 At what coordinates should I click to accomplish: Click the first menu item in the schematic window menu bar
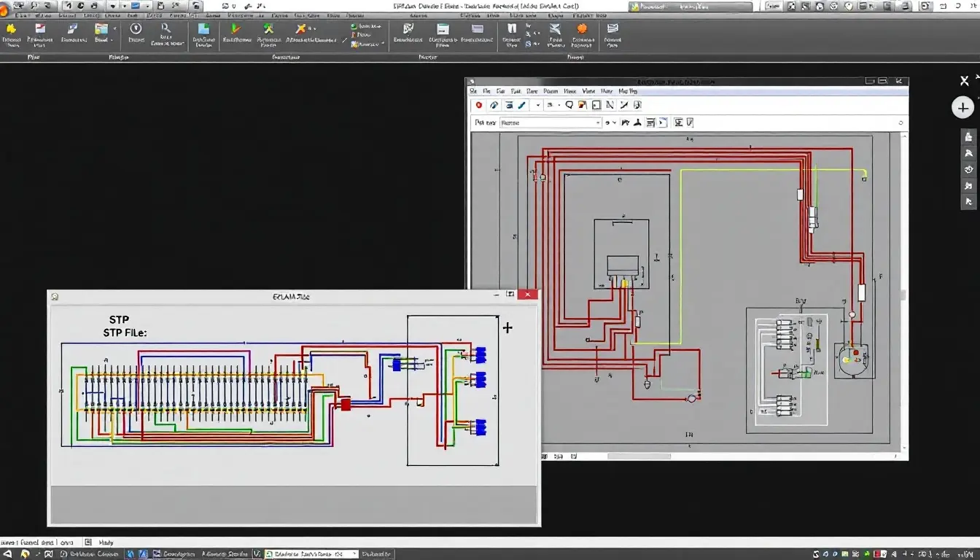tap(473, 91)
